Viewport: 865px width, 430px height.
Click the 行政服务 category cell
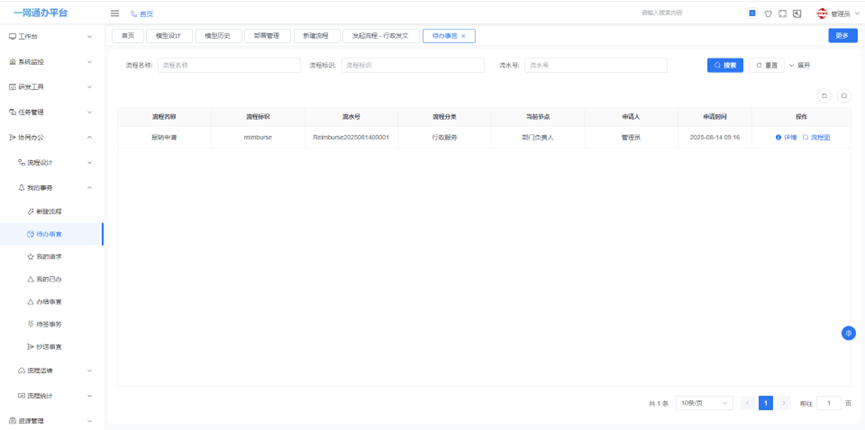[x=444, y=137]
